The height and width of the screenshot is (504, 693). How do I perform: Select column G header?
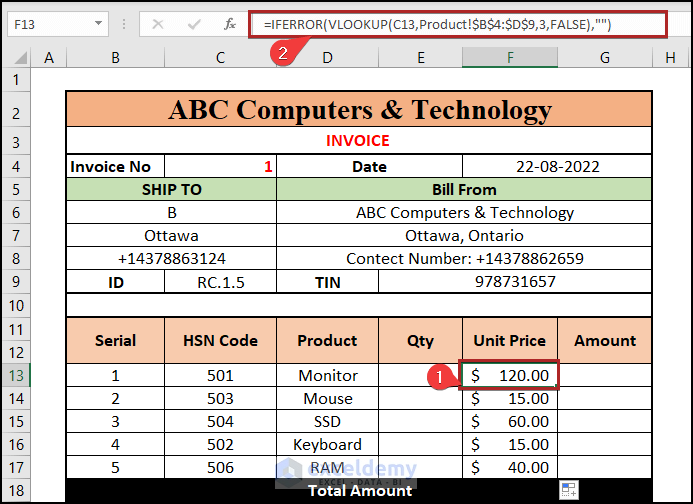(605, 57)
